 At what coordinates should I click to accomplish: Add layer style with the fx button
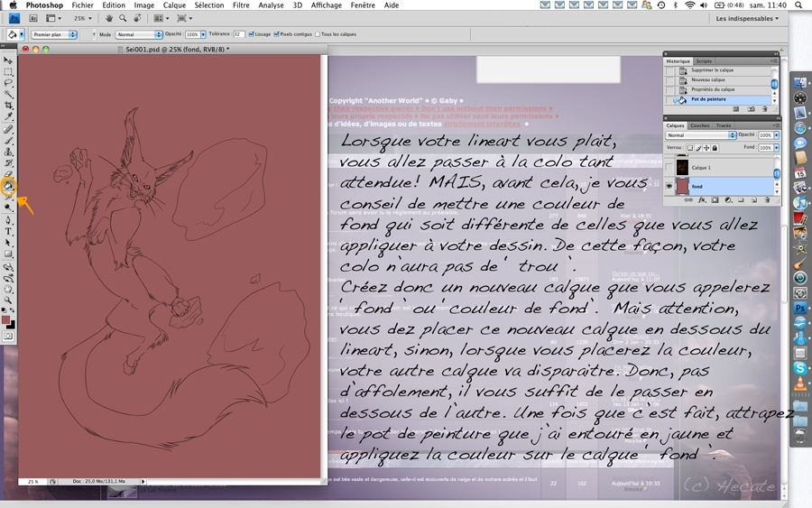pyautogui.click(x=702, y=200)
